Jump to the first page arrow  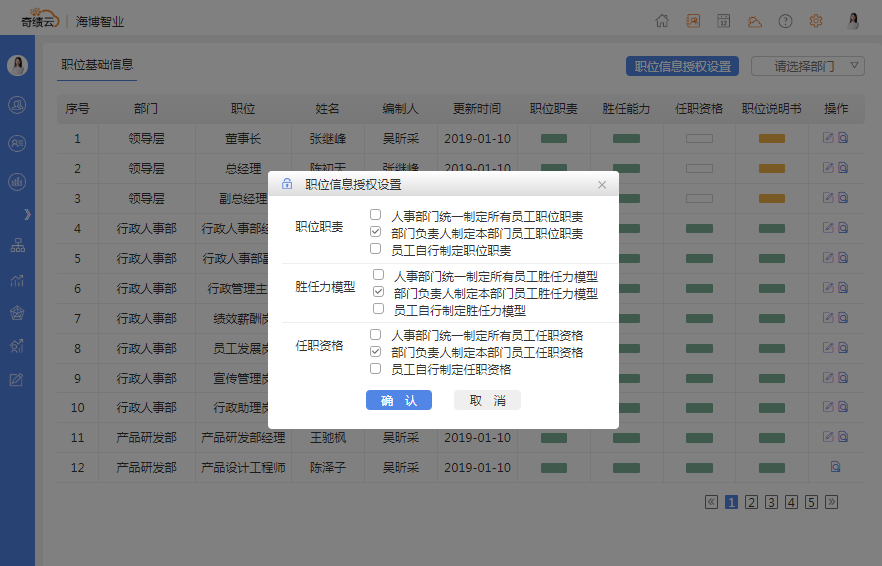click(711, 502)
